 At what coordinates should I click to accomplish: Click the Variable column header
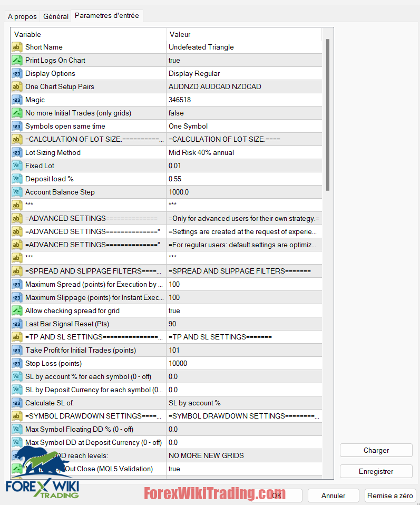coord(89,34)
